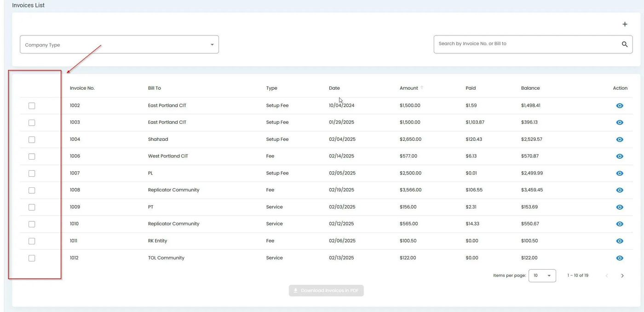Click the search magnifier icon
Image resolution: width=644 pixels, height=312 pixels.
click(625, 44)
